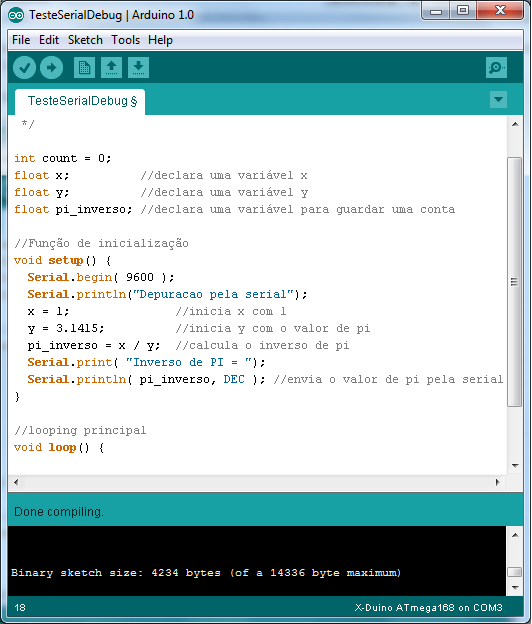Click the Upload arrow icon
Viewport: 532px width, 624px height.
point(51,68)
